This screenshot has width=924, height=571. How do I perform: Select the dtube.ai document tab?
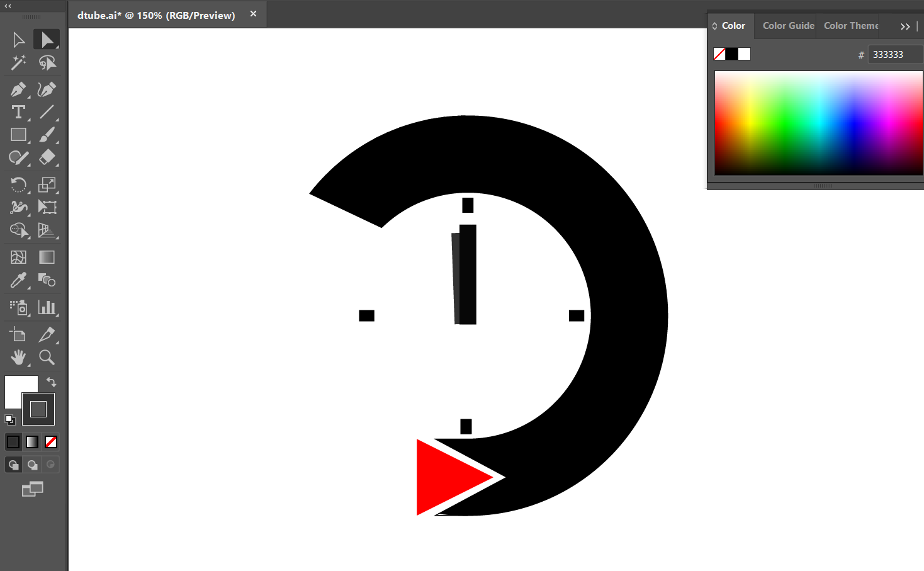point(156,15)
